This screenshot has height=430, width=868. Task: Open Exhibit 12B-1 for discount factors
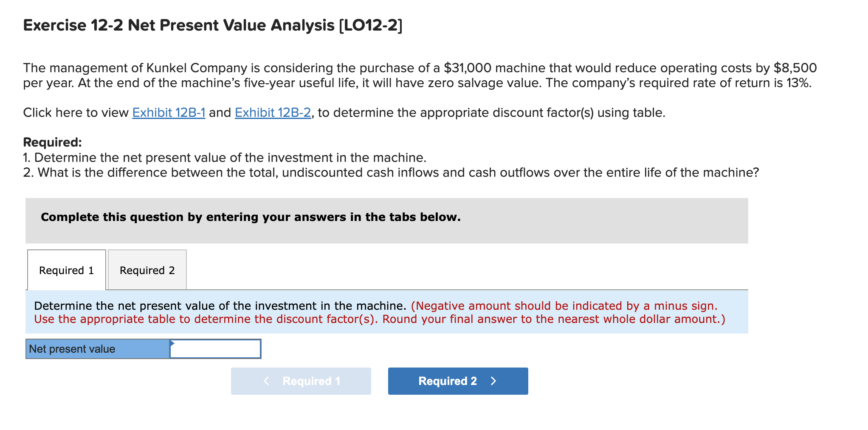[x=168, y=113]
